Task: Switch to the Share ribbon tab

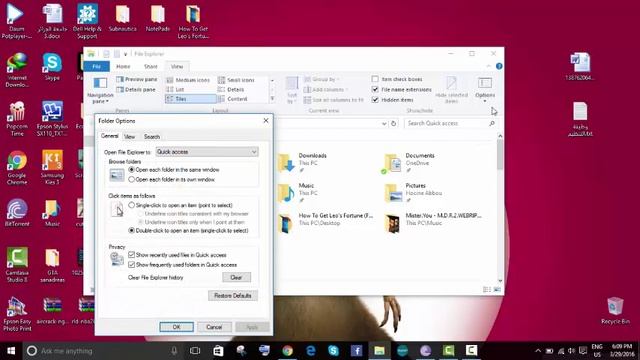Action: 151,66
